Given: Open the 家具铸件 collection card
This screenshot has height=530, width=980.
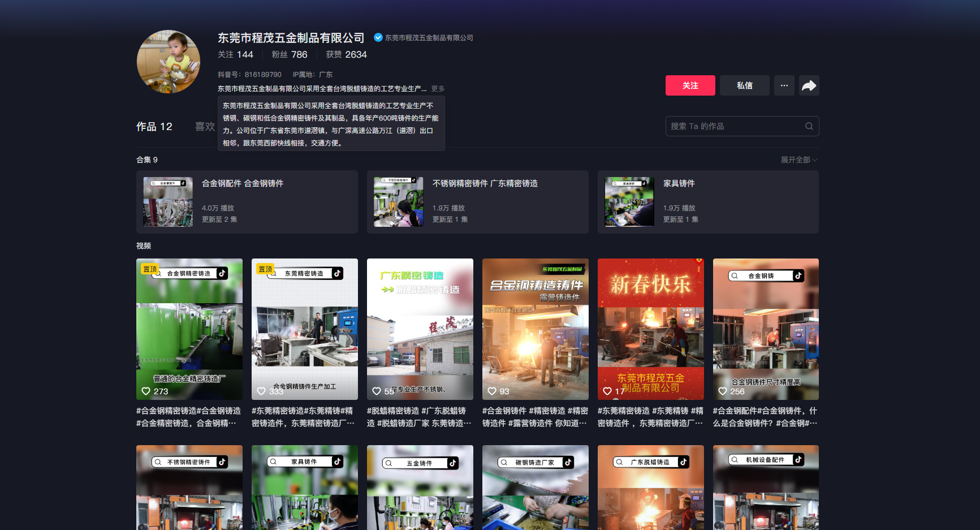Looking at the screenshot, I should tap(708, 202).
